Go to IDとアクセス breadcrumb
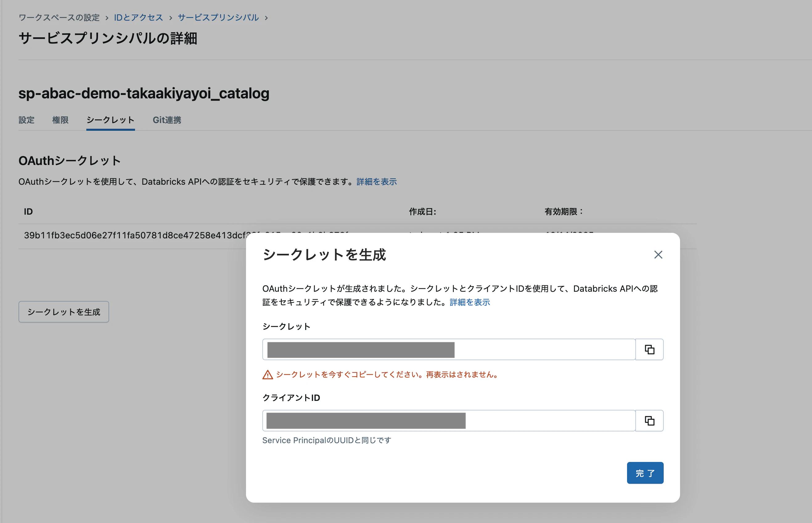 coord(138,17)
